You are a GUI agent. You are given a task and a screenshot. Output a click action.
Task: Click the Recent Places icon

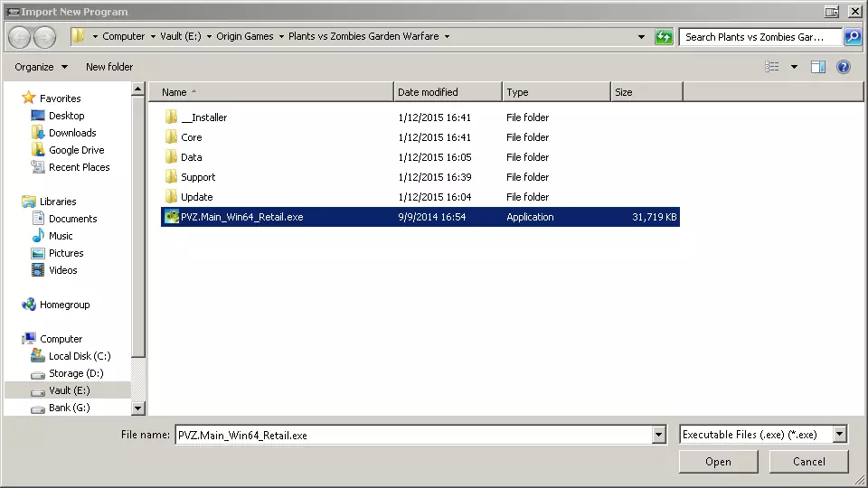[38, 167]
